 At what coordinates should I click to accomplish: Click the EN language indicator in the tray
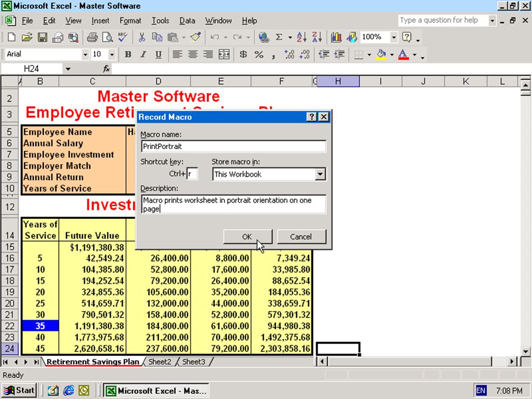point(480,391)
